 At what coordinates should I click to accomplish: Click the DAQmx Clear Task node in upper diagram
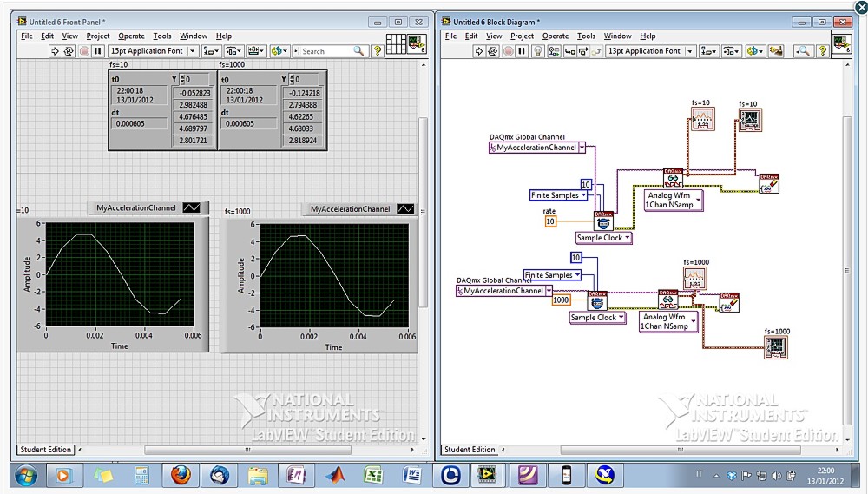tap(768, 184)
